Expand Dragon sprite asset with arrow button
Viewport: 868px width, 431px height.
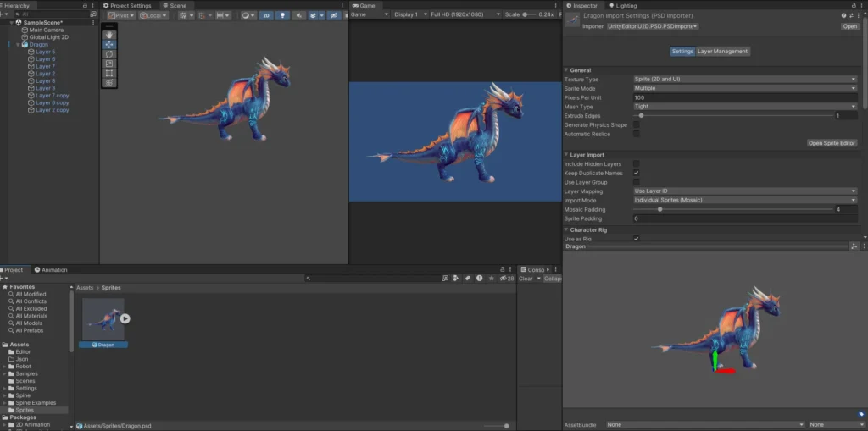pos(125,318)
